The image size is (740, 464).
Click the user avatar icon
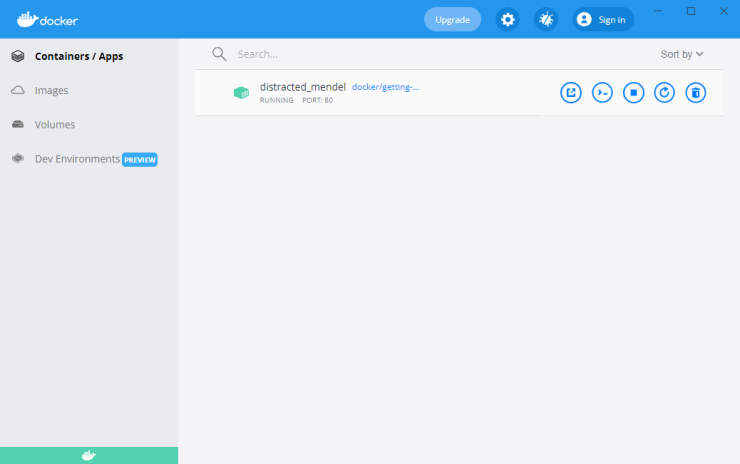click(584, 19)
